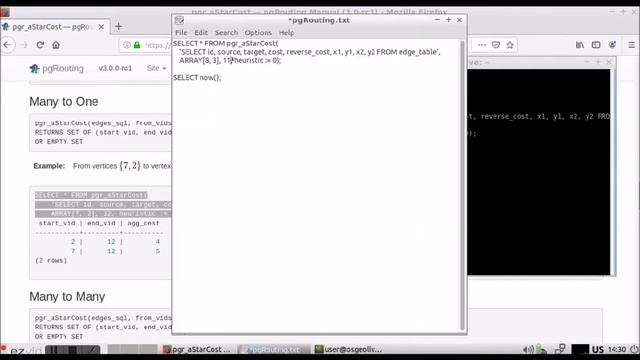Click the 'start_vid' column header in example output
Image resolution: width=640 pixels, height=360 pixels.
click(57, 223)
